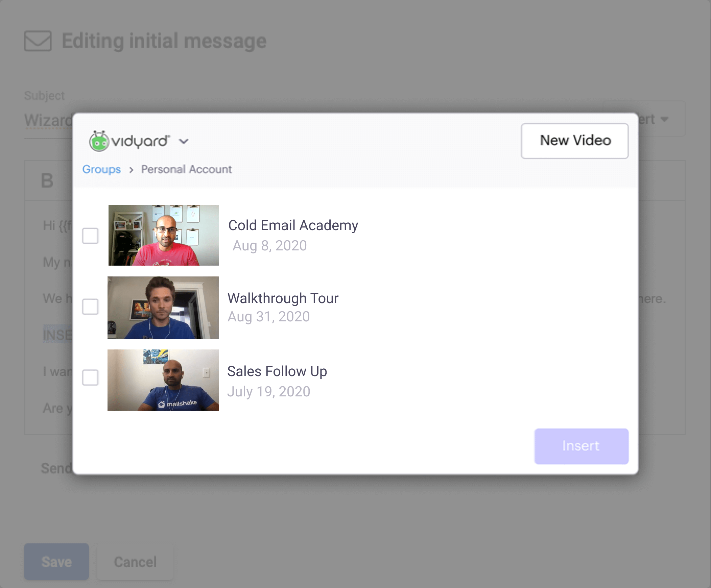Open the Cold Email Academy thumbnail

pyautogui.click(x=164, y=235)
